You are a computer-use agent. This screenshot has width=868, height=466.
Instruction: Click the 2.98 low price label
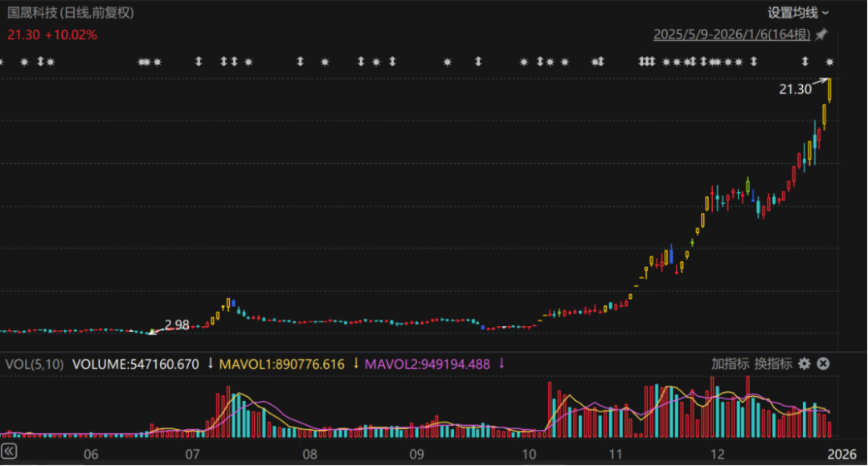click(177, 325)
